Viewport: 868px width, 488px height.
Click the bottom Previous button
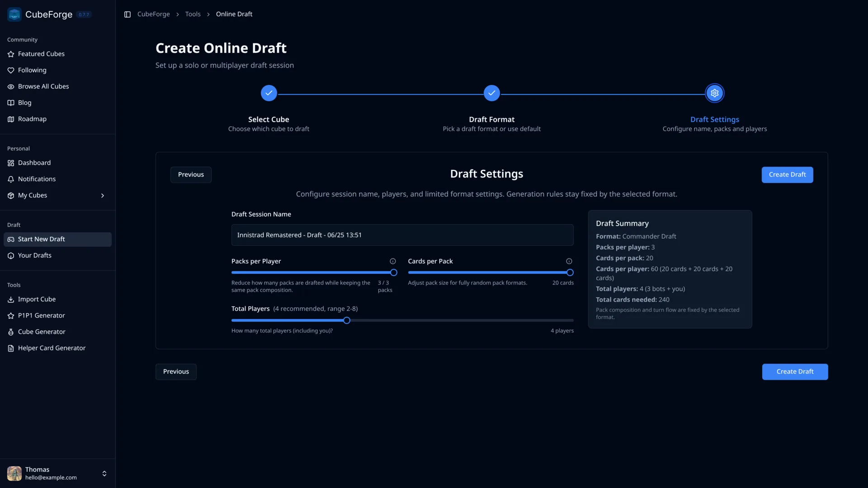(x=176, y=372)
